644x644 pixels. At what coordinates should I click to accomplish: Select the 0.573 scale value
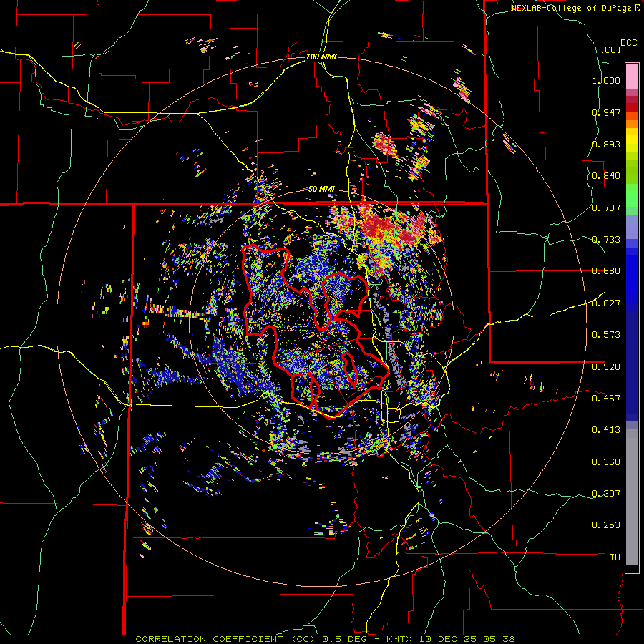coord(606,335)
